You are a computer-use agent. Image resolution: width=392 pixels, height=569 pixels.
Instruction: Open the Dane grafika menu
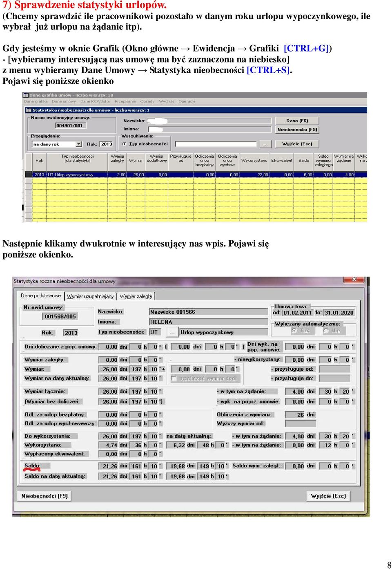(x=36, y=101)
